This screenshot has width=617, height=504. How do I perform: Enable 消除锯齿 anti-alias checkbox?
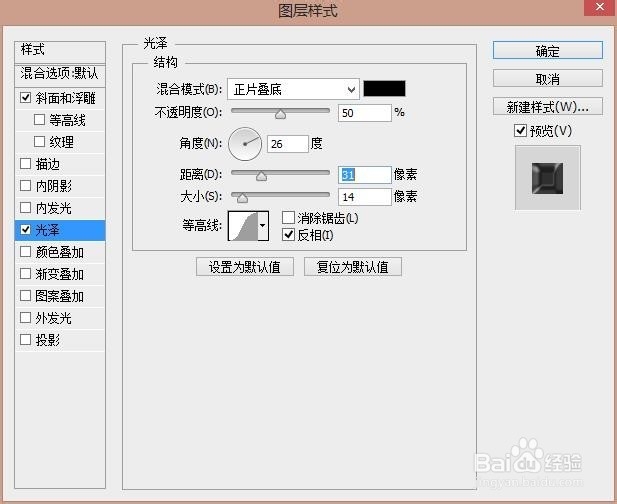point(288,217)
